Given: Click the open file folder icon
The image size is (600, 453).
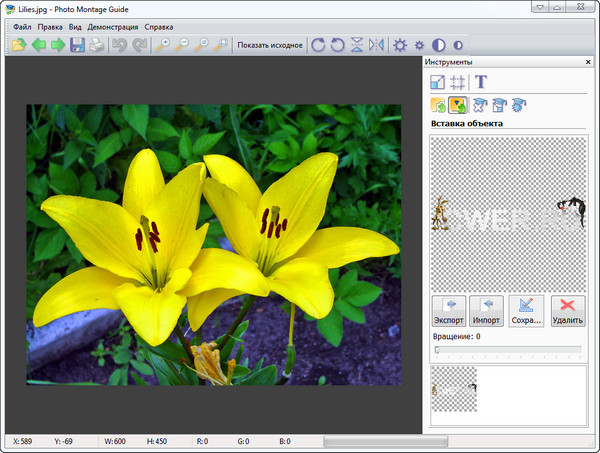Looking at the screenshot, I should click(18, 45).
